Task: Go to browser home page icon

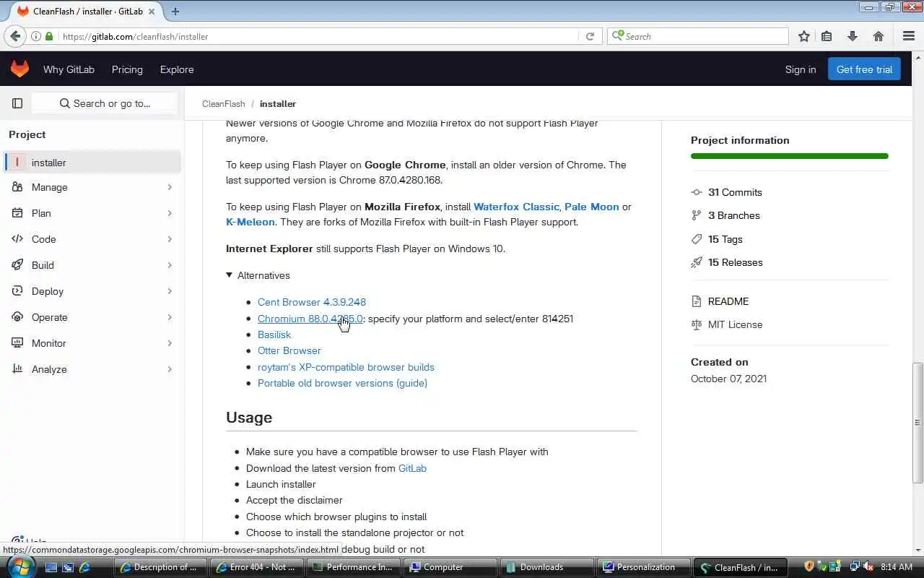Action: [x=879, y=36]
